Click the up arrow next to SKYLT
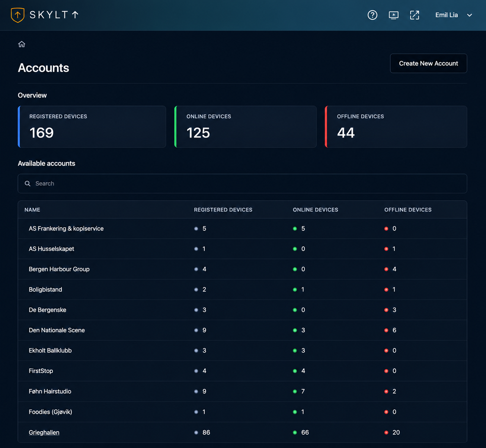This screenshot has height=448, width=486. (x=75, y=15)
